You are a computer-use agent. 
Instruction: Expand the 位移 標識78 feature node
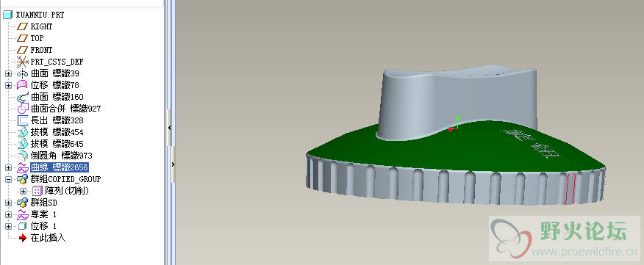(x=8, y=85)
